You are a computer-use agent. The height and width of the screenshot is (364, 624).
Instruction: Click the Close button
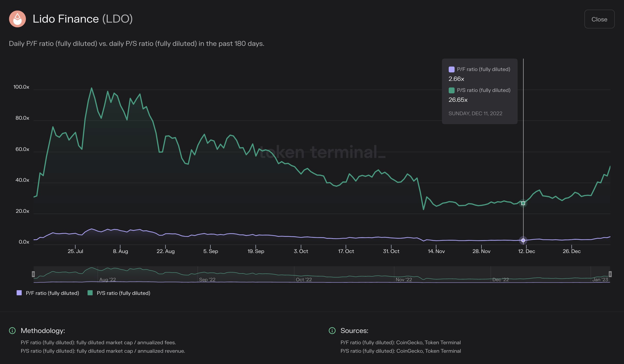(599, 19)
